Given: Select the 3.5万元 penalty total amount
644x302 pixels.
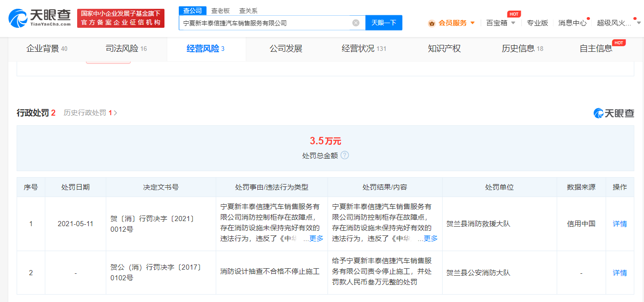Looking at the screenshot, I should click(x=325, y=141).
